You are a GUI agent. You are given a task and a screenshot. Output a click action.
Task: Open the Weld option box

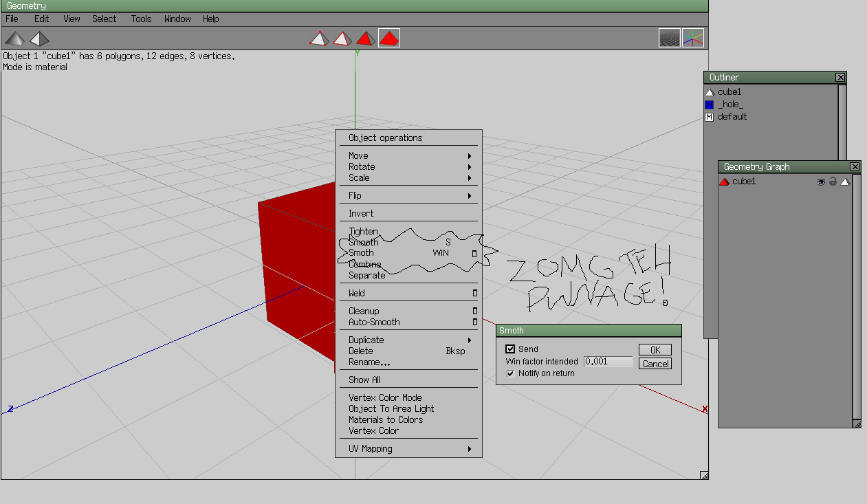474,294
